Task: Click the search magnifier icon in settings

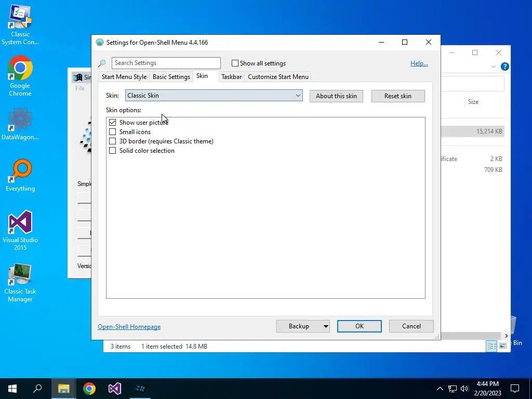Action: (102, 63)
